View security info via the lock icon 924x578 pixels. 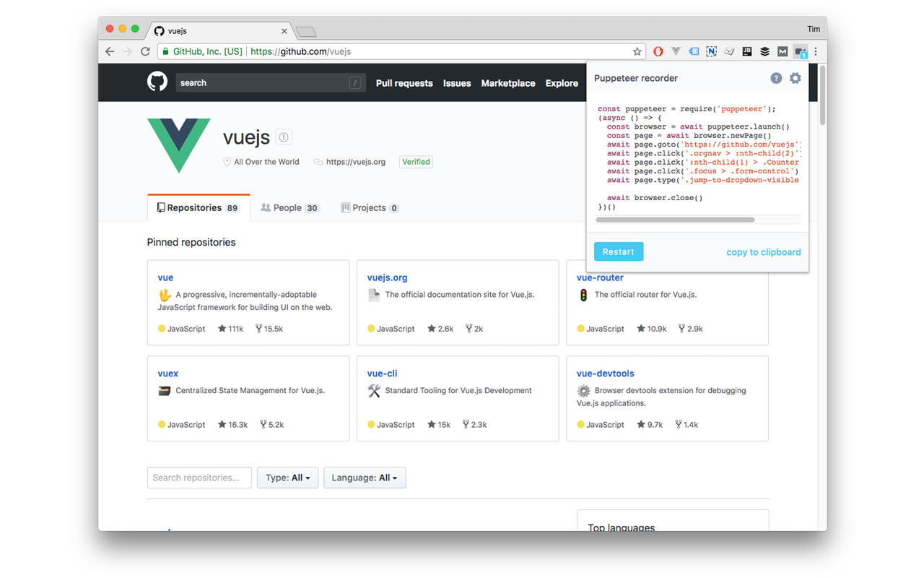point(165,51)
